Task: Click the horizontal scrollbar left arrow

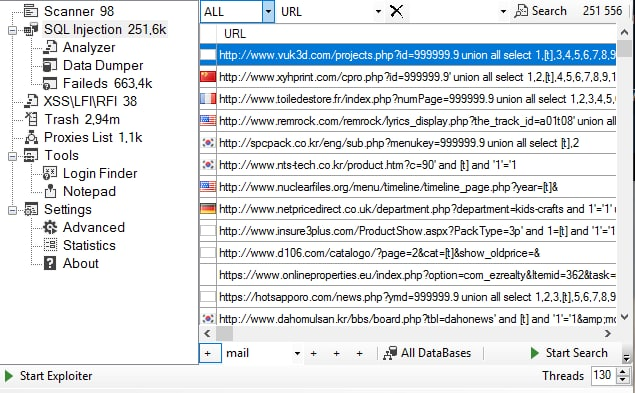Action: pos(207,333)
